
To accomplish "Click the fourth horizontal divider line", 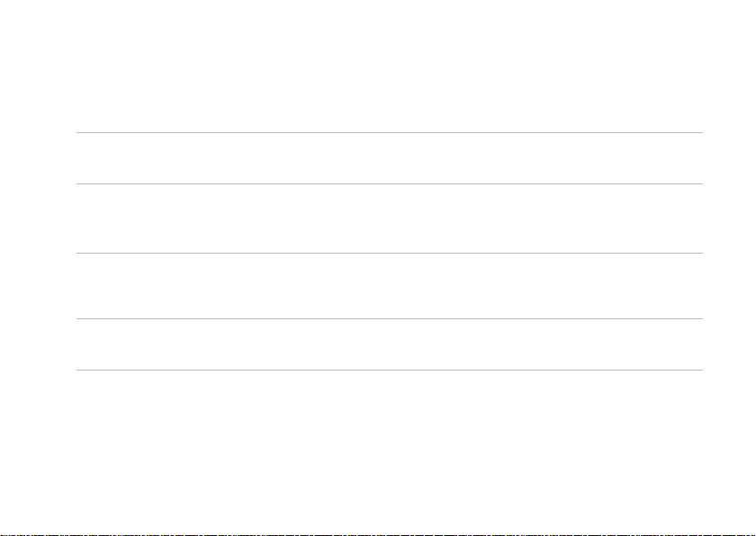I will click(390, 318).
